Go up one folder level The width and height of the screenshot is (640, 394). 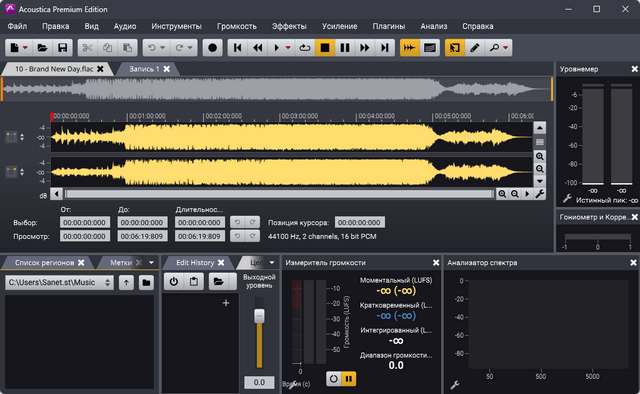coord(126,282)
